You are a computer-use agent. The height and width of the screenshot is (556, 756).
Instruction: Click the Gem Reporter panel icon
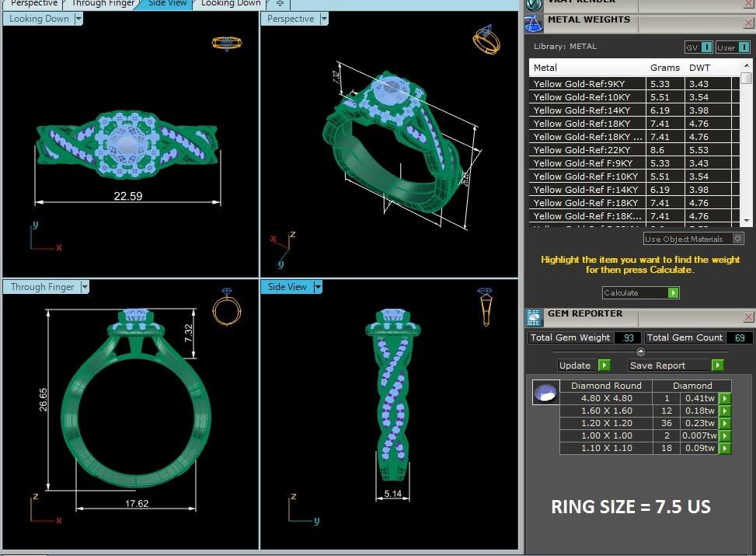pos(533,316)
